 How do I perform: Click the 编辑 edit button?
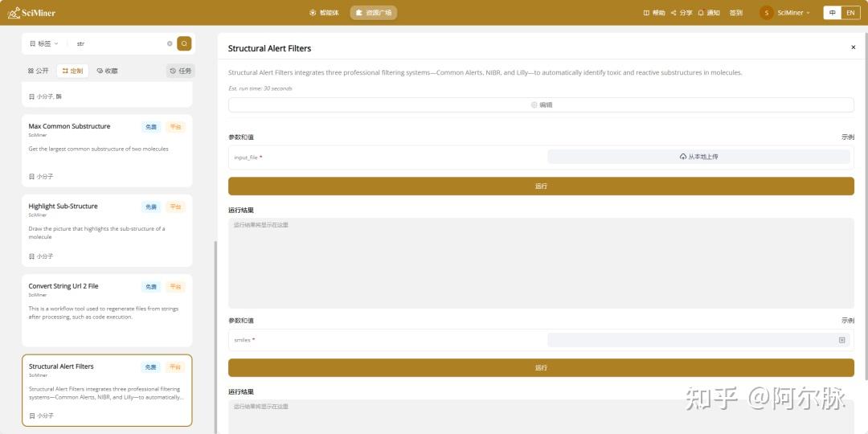click(x=541, y=104)
